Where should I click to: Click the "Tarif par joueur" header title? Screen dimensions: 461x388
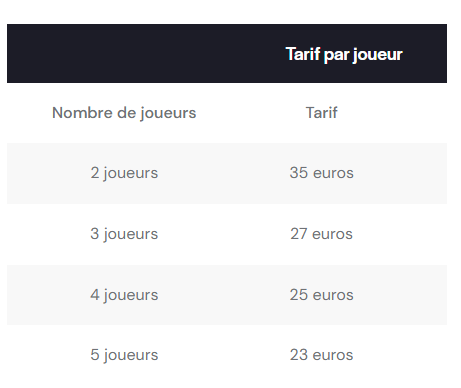pyautogui.click(x=344, y=54)
